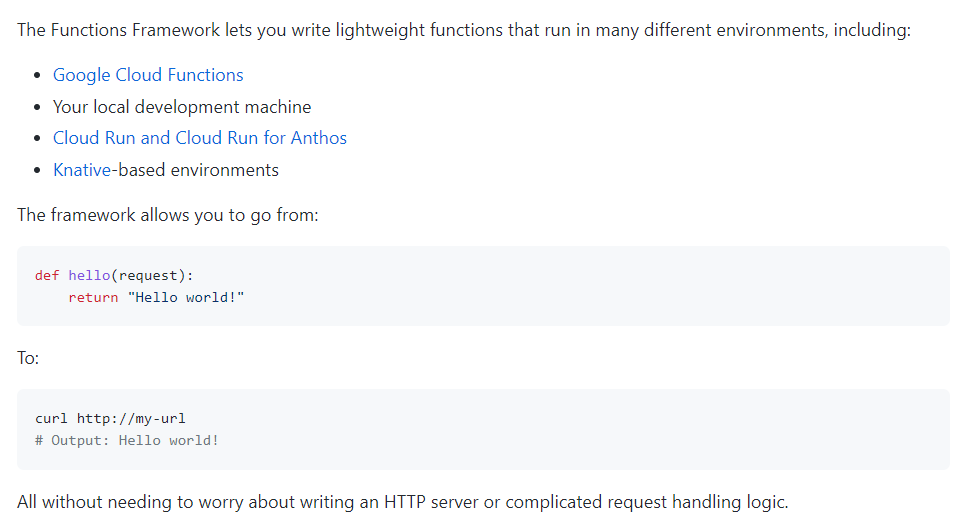Click the "# Output: Hello world!" comment line

[x=126, y=440]
